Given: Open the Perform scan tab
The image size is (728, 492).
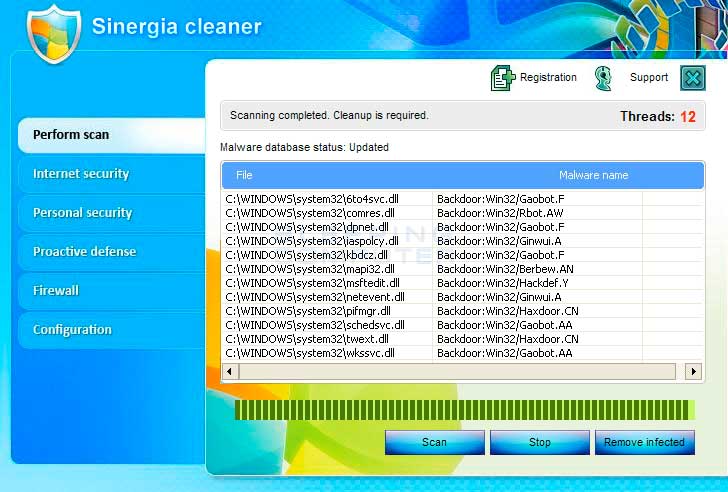Looking at the screenshot, I should (110, 135).
